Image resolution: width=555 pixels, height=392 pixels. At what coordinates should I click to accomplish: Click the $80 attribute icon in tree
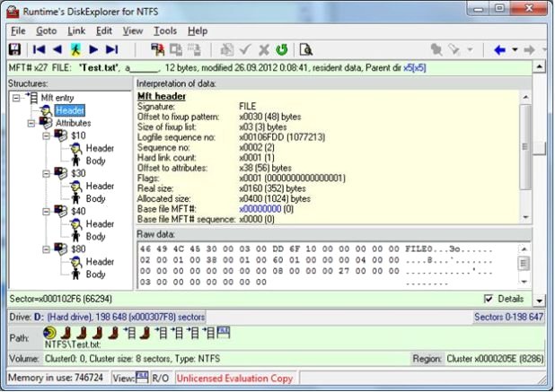(61, 248)
